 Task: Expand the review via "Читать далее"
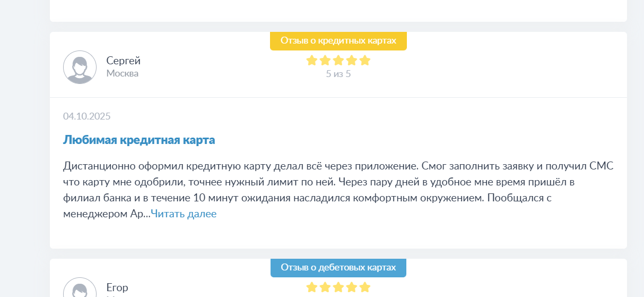184,214
